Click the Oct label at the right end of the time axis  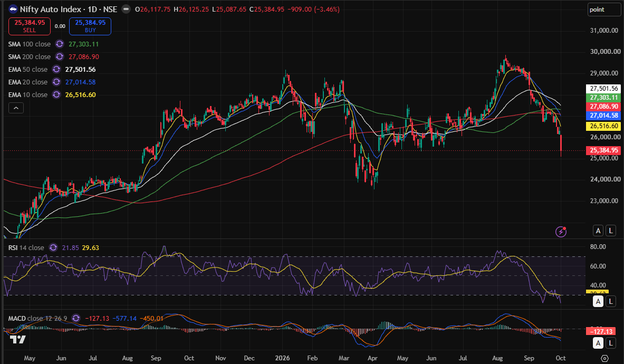pos(561,358)
